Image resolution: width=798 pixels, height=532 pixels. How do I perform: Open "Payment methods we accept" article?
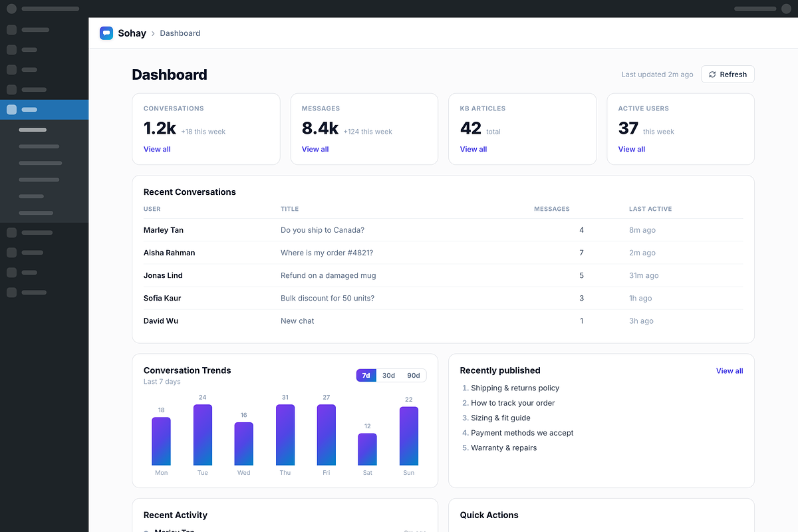point(522,433)
